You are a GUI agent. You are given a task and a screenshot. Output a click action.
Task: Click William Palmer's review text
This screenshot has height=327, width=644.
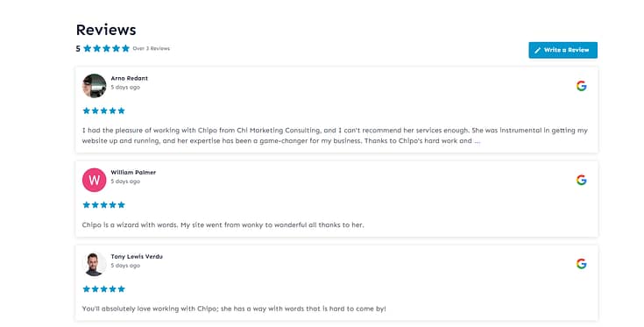coord(223,224)
